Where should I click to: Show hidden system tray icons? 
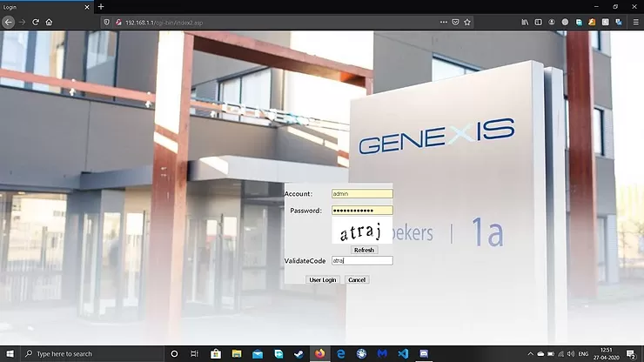[530, 354]
